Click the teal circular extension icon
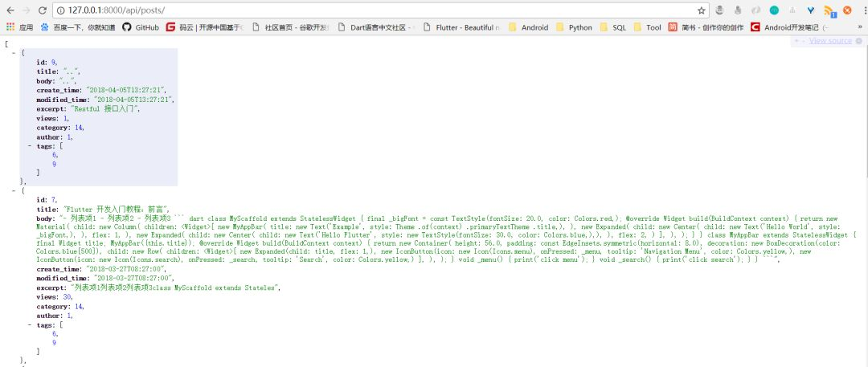Screen dimensions: 868x367 [774, 10]
